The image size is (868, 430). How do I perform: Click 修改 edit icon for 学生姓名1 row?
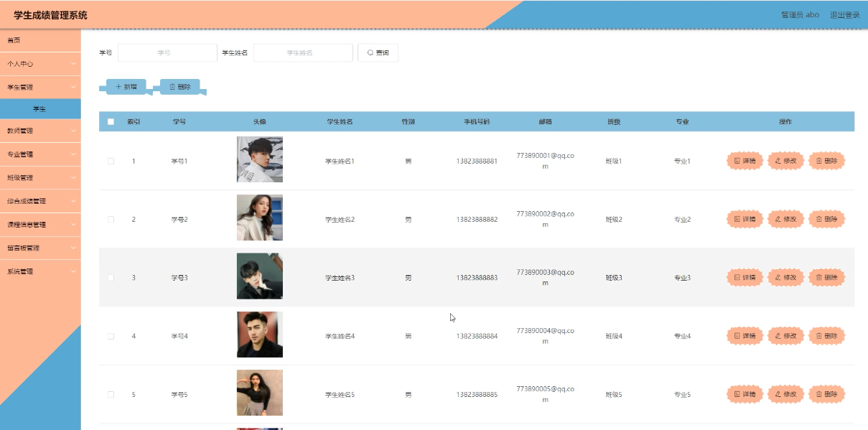[x=778, y=161]
